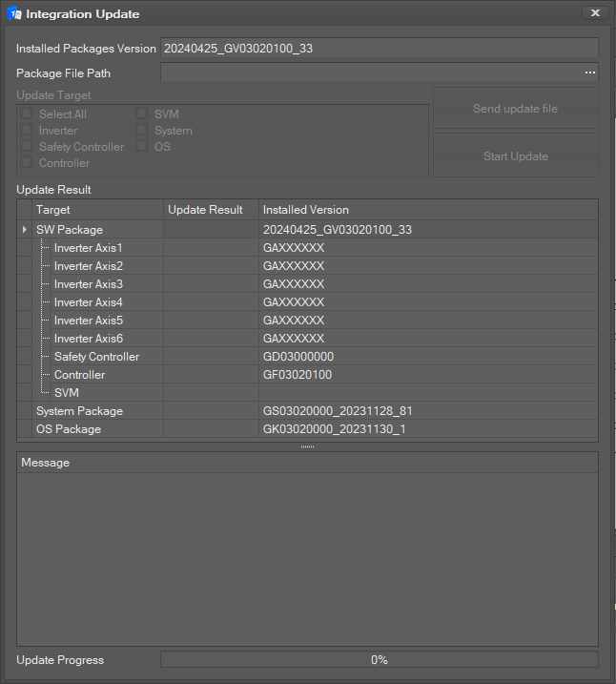Click the Installed Version column header

coord(306,210)
